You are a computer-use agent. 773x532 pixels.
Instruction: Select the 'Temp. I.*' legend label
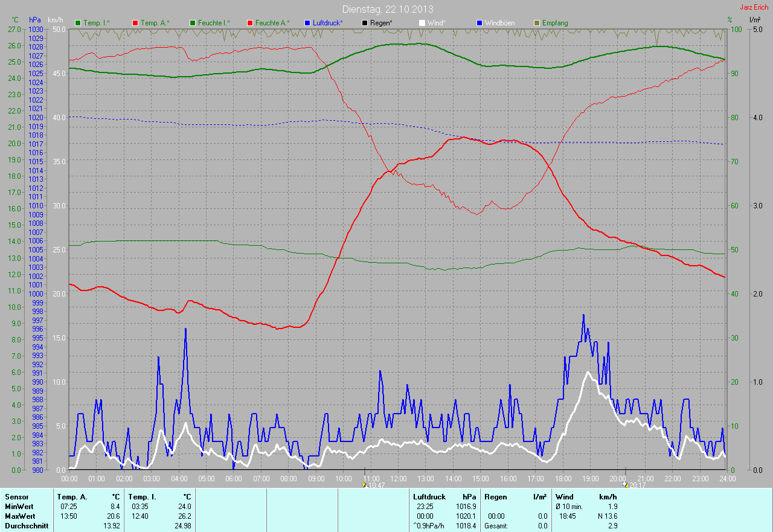[97, 23]
